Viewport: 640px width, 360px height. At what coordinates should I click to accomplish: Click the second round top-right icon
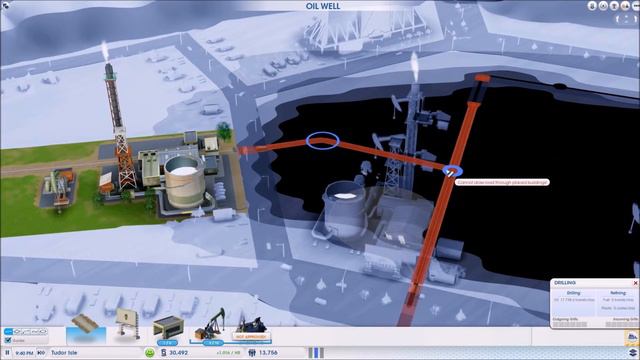click(x=603, y=6)
